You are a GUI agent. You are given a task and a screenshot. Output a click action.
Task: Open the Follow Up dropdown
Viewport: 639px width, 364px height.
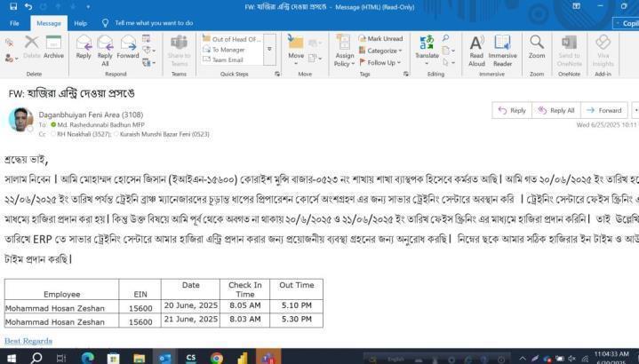pyautogui.click(x=383, y=63)
